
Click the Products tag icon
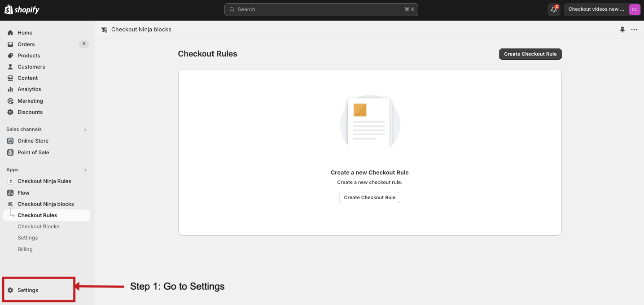(x=10, y=56)
